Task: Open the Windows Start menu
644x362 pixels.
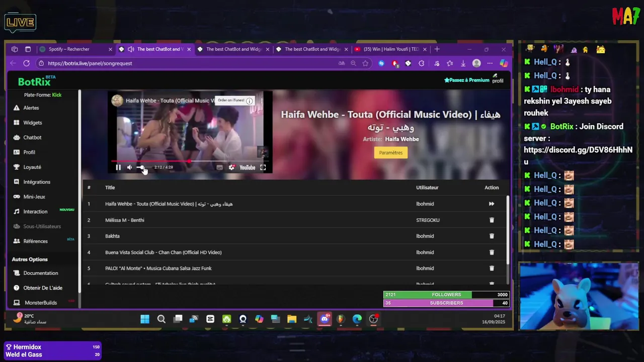Action: pos(145,319)
